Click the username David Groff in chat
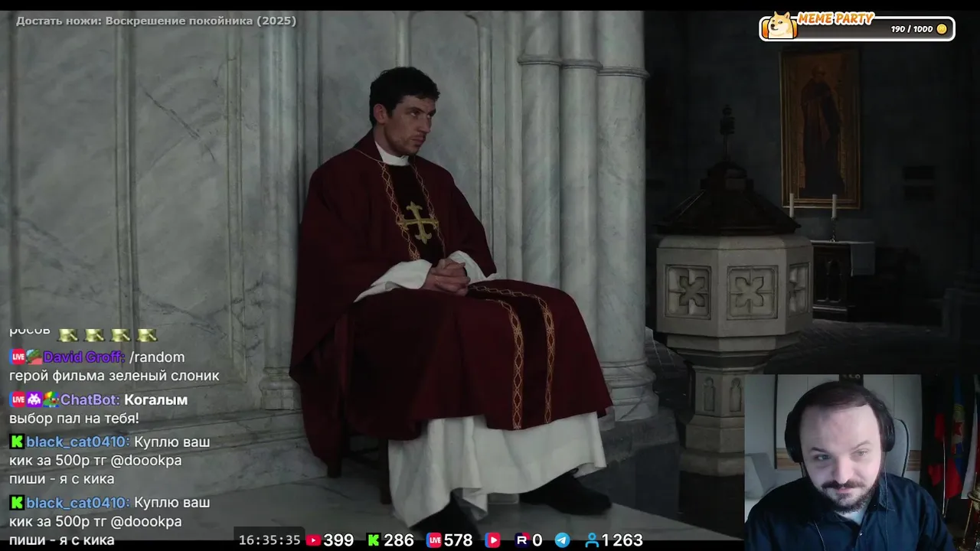 [x=83, y=357]
